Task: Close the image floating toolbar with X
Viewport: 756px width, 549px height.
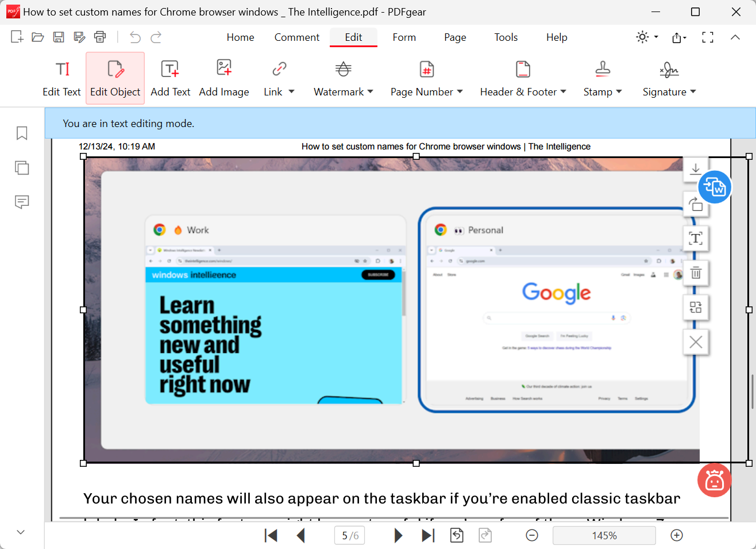Action: pyautogui.click(x=696, y=342)
